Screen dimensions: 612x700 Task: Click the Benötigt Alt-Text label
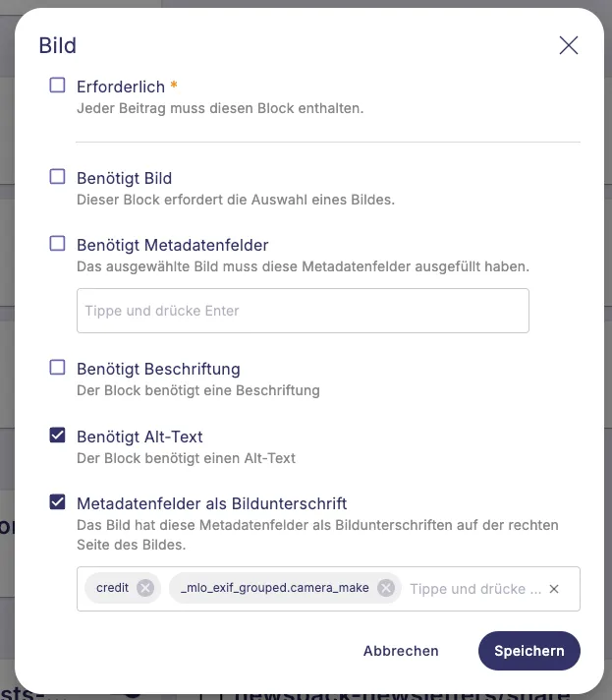139,437
